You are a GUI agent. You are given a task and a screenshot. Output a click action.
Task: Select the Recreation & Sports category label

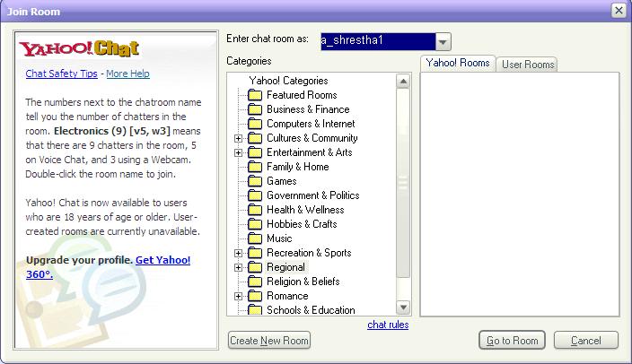point(309,253)
